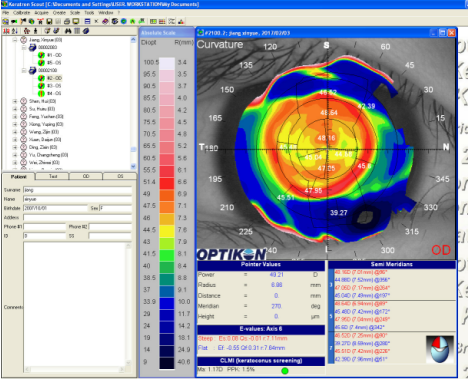
Task: Click the flag icon in the top toolbar
Action: point(23,21)
